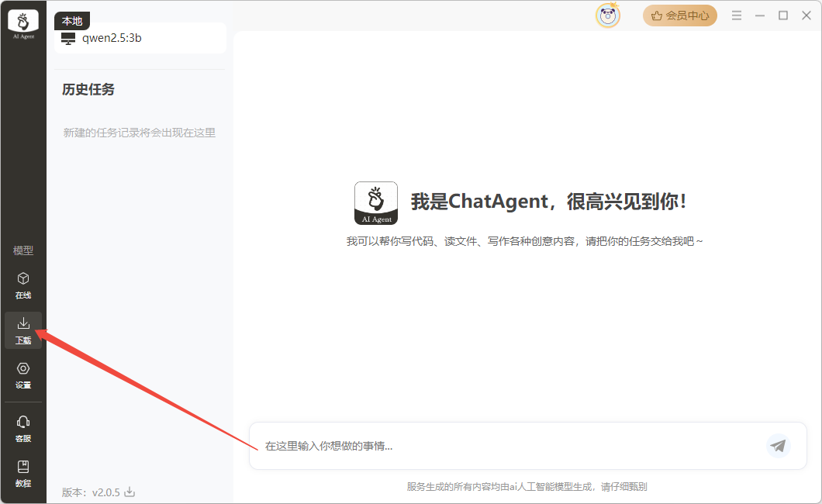
Task: Click the 本地 local tag
Action: 72,21
